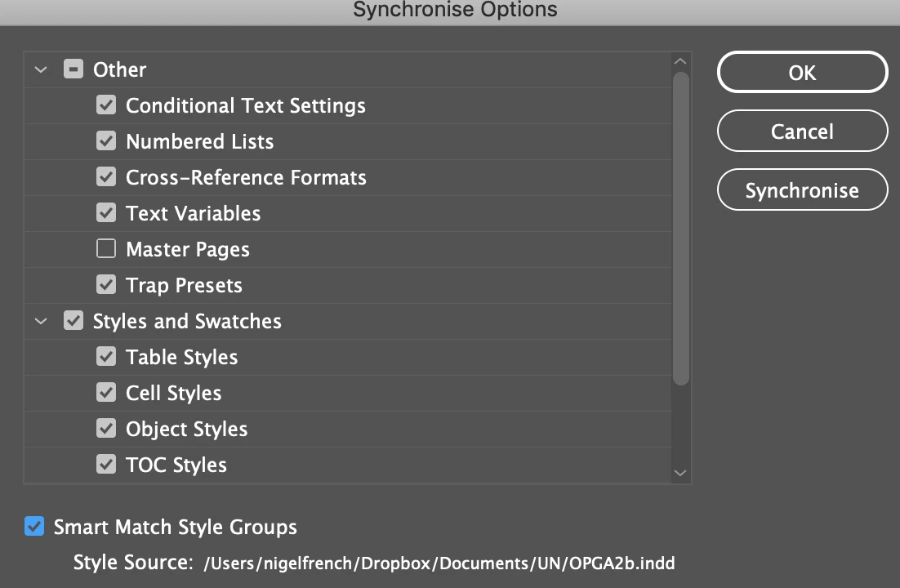900x588 pixels.
Task: Disable Cell Styles synchronisation
Action: click(106, 393)
